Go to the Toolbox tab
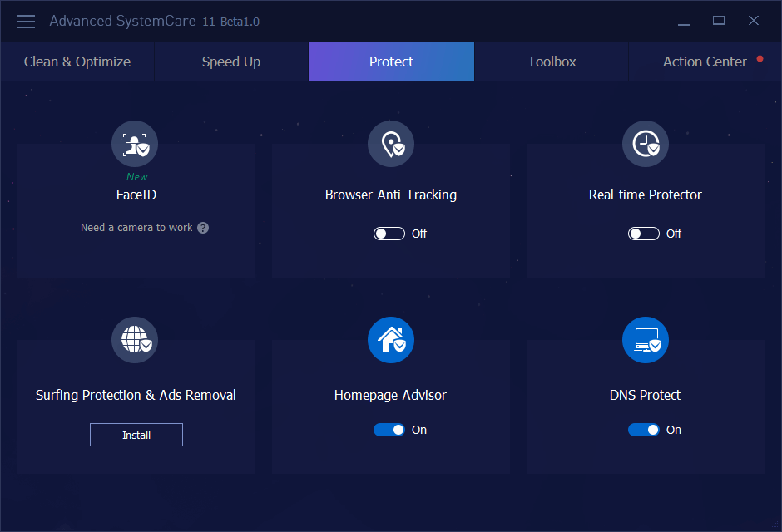The width and height of the screenshot is (782, 532). (x=552, y=62)
